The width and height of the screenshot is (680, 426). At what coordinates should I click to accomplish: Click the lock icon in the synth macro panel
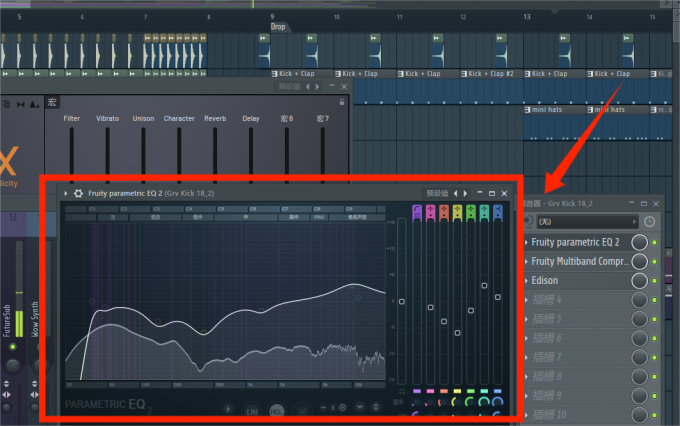(342, 102)
